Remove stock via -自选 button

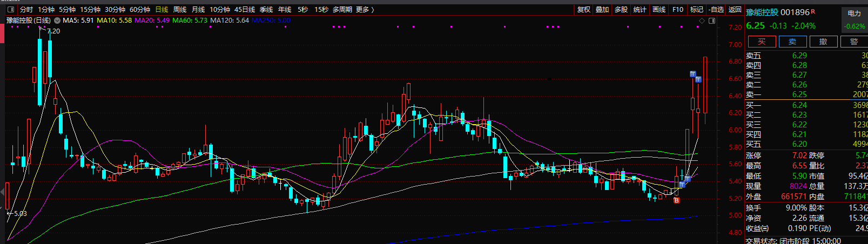pos(716,10)
